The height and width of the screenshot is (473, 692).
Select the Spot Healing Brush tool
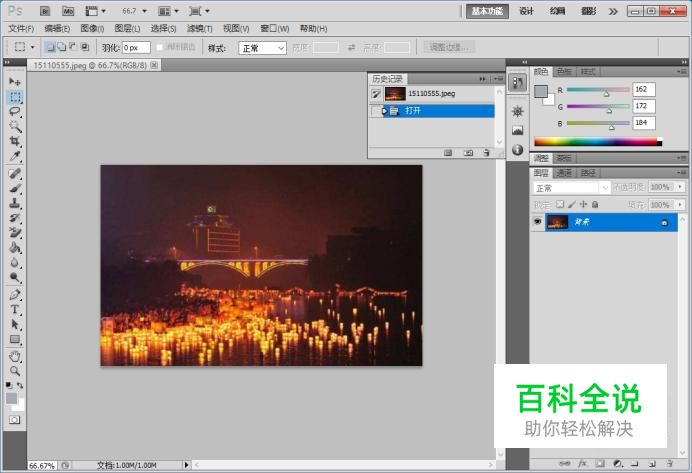[x=15, y=173]
